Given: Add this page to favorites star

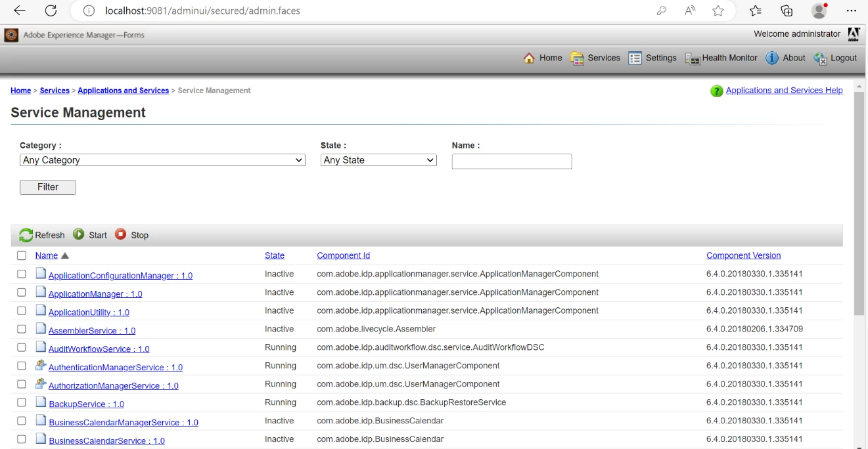Looking at the screenshot, I should [x=718, y=11].
